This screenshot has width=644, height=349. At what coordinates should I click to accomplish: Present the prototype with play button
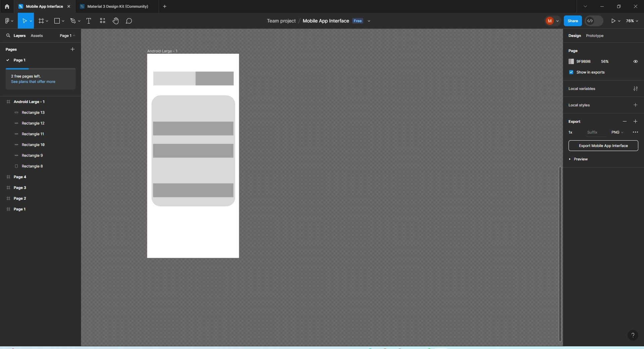(613, 21)
